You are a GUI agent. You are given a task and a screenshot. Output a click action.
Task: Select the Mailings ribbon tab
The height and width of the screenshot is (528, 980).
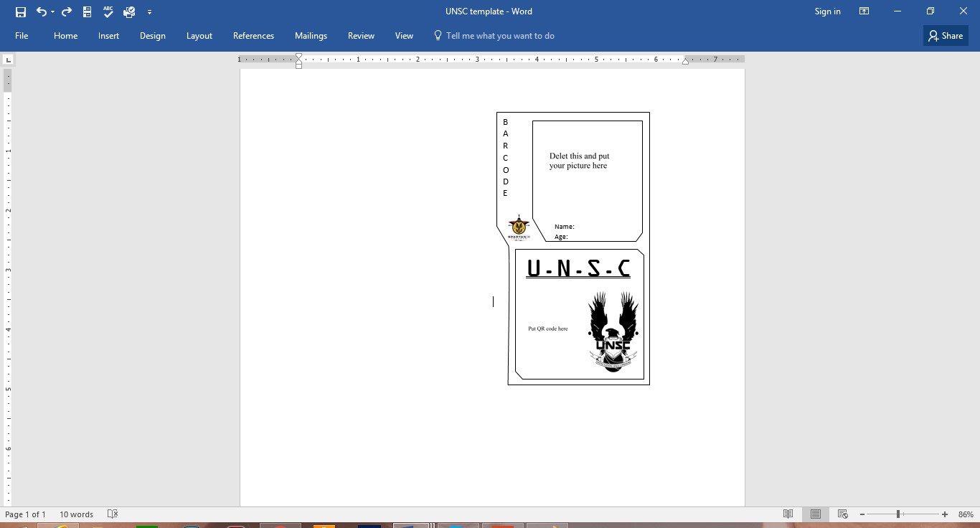tap(311, 36)
